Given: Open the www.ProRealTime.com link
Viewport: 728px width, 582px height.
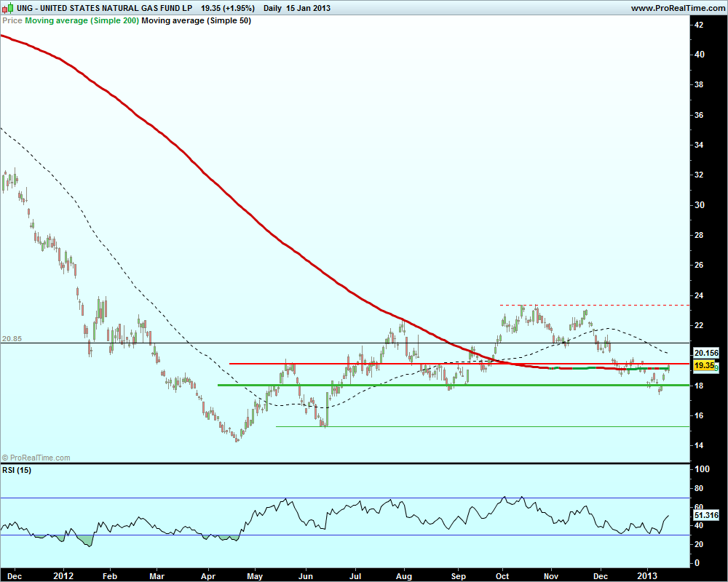Looking at the screenshot, I should click(678, 8).
